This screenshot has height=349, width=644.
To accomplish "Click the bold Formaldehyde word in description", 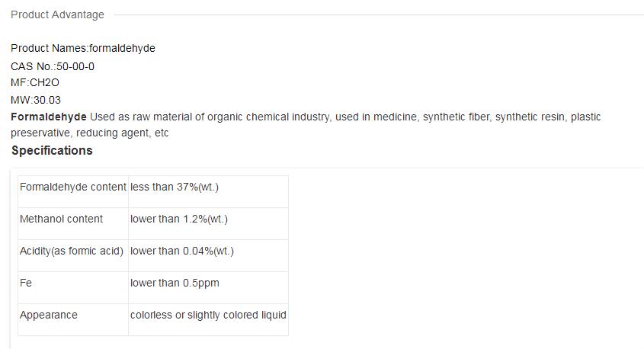I will point(49,117).
